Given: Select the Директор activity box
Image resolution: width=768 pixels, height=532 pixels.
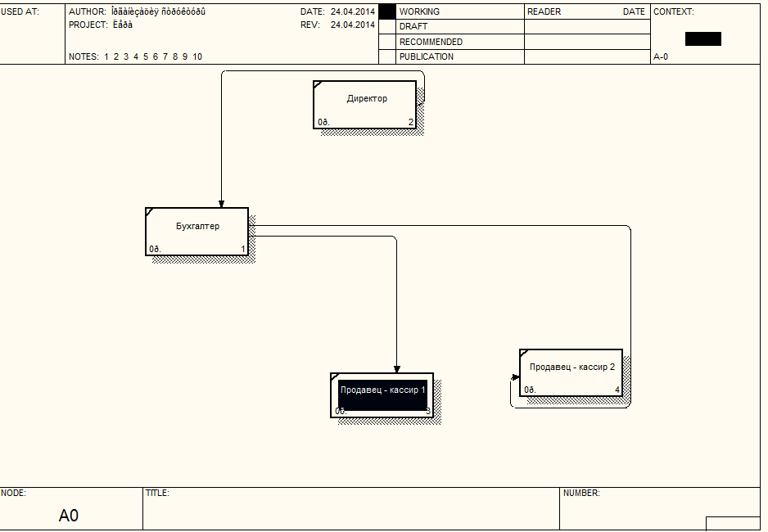Looking at the screenshot, I should click(364, 105).
